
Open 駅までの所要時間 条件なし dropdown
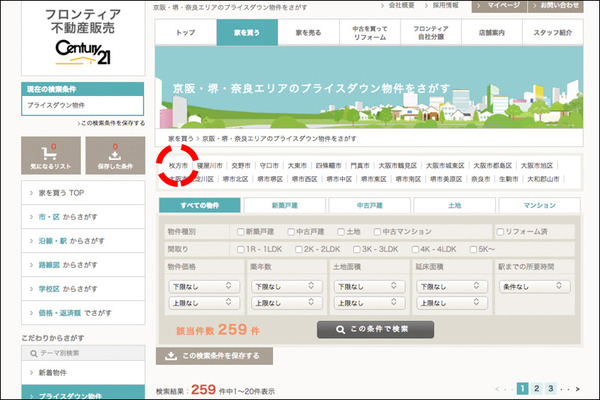point(533,286)
